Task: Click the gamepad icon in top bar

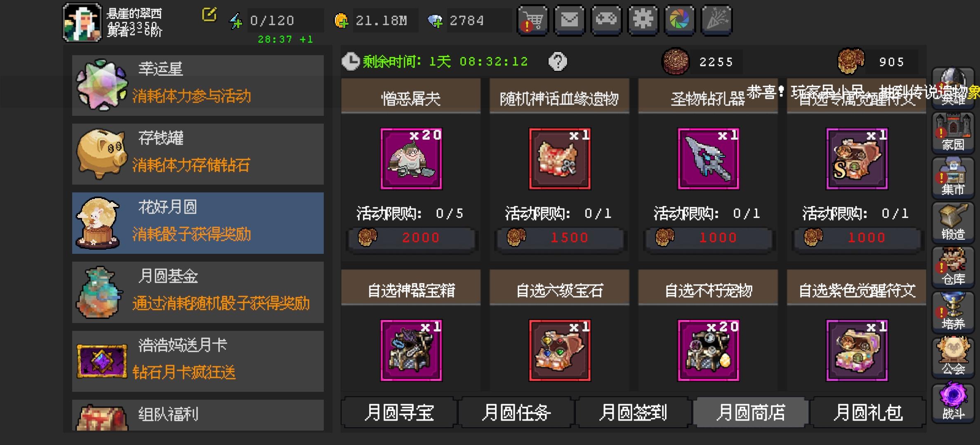Action: (x=606, y=20)
